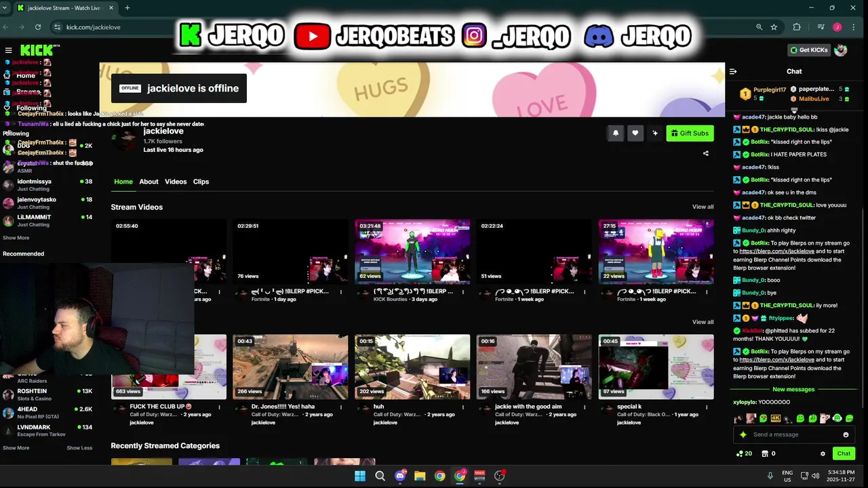Viewport: 868px width, 488px height.
Task: Bookmark this page with the star icon
Action: (x=774, y=27)
